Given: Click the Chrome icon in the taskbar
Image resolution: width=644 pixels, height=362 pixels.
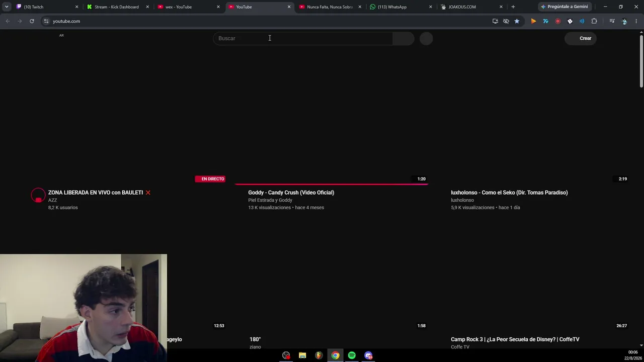Looking at the screenshot, I should 335,355.
